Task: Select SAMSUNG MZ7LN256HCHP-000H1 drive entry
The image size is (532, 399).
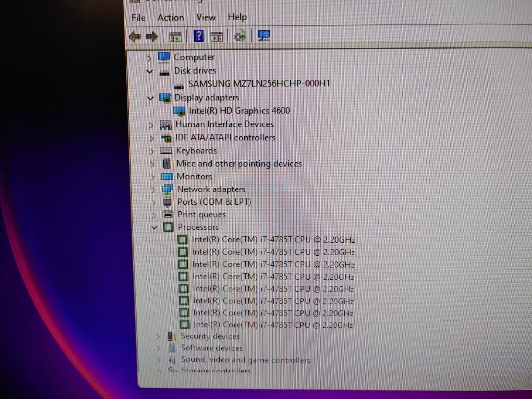Action: [259, 84]
